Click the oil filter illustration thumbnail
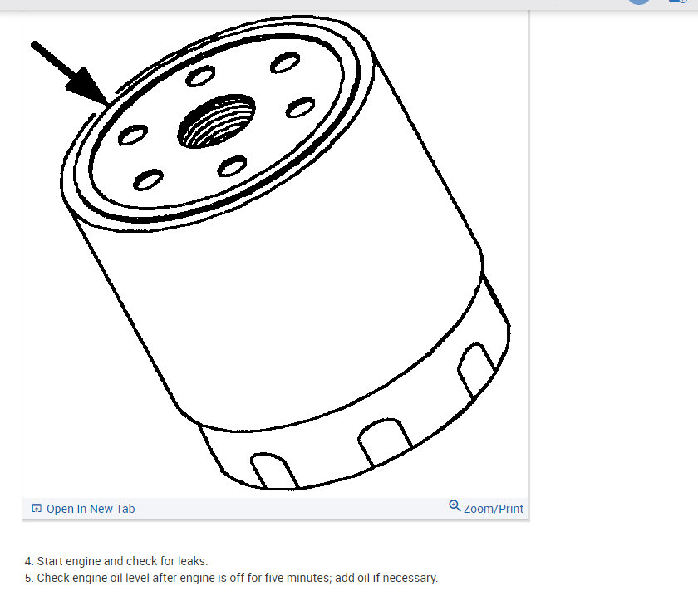The width and height of the screenshot is (698, 616). click(x=274, y=249)
